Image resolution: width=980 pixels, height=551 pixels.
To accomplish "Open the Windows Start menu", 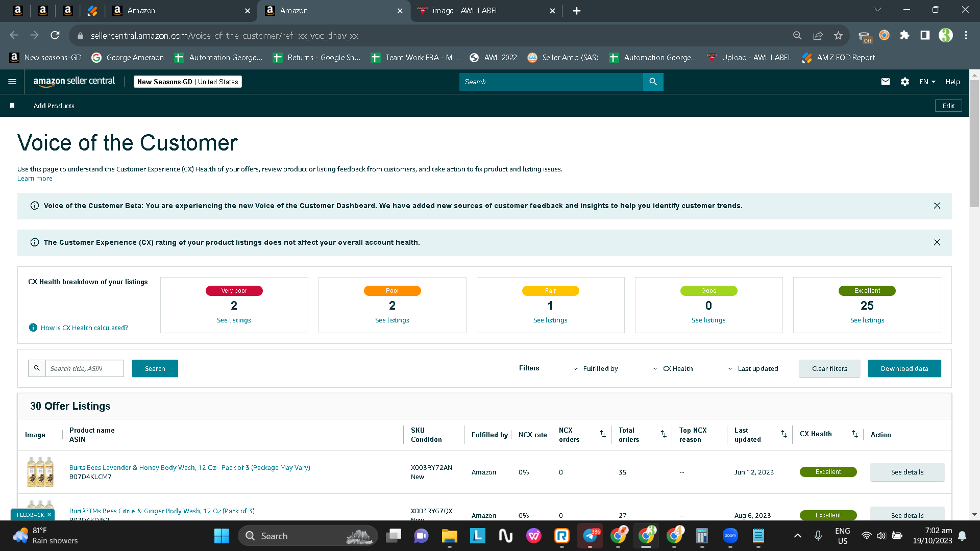I will click(x=222, y=536).
